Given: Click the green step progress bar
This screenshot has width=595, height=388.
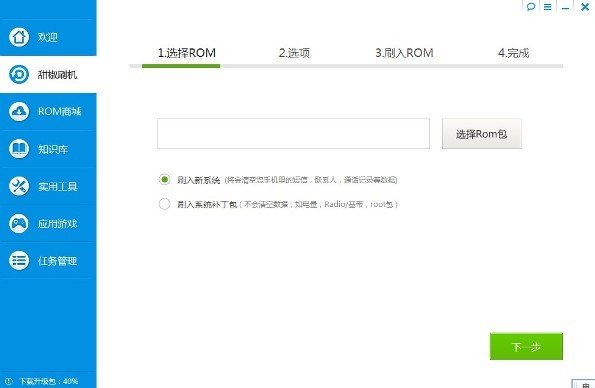Looking at the screenshot, I should point(181,66).
